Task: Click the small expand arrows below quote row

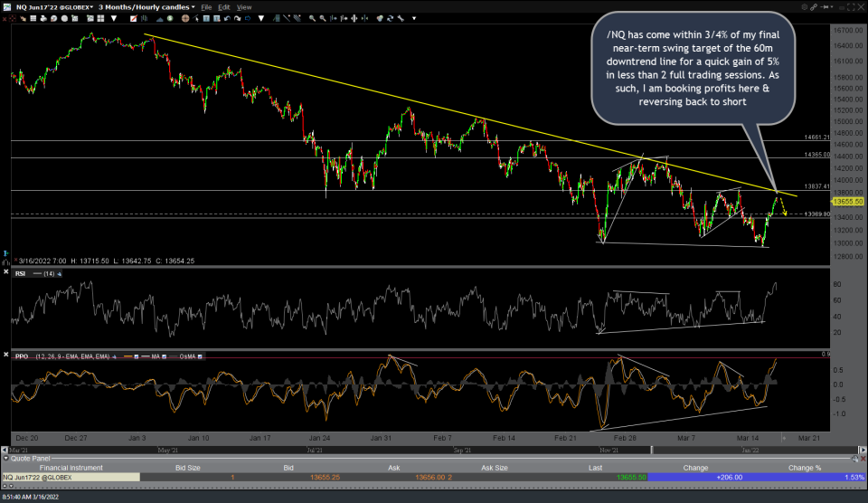Action: 7,486
